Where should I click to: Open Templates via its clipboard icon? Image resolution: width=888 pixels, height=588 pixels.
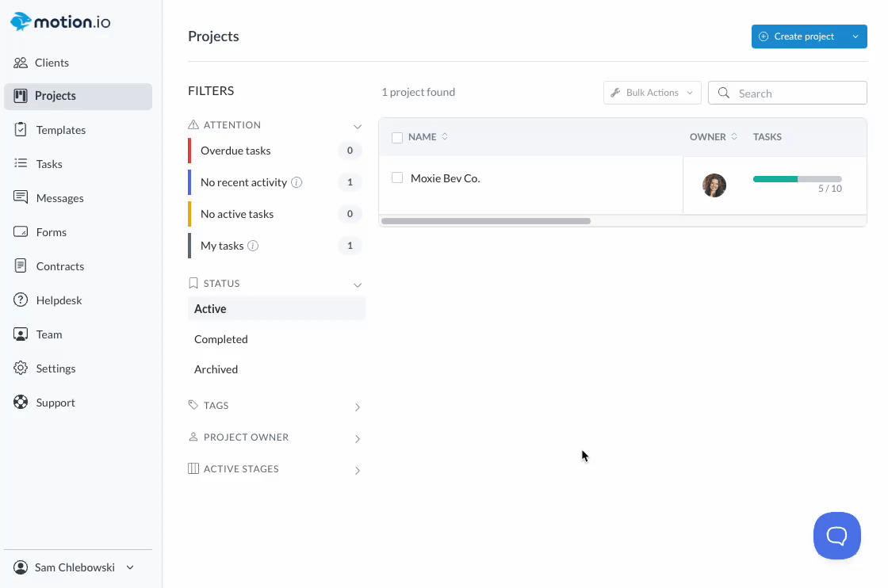coord(21,130)
